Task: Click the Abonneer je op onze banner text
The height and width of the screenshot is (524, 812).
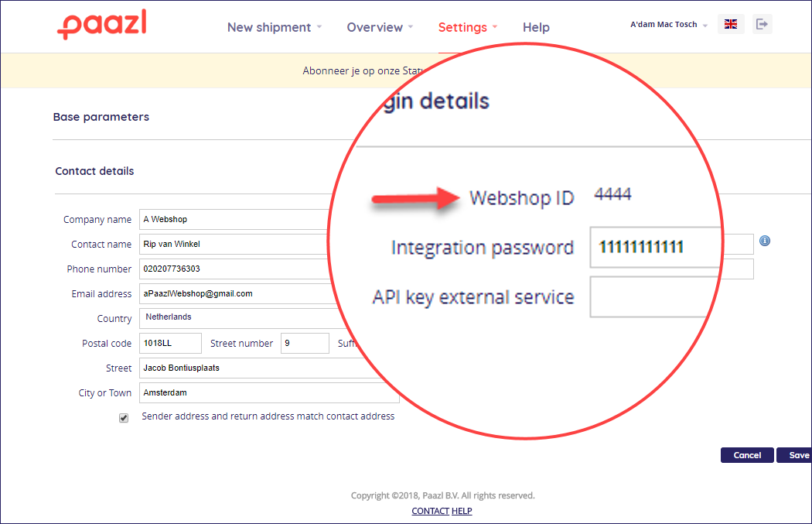Action: coord(363,70)
